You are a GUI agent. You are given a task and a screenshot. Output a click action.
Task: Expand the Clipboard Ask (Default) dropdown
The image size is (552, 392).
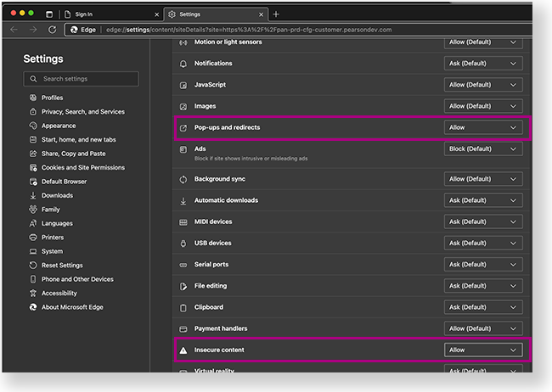point(482,307)
